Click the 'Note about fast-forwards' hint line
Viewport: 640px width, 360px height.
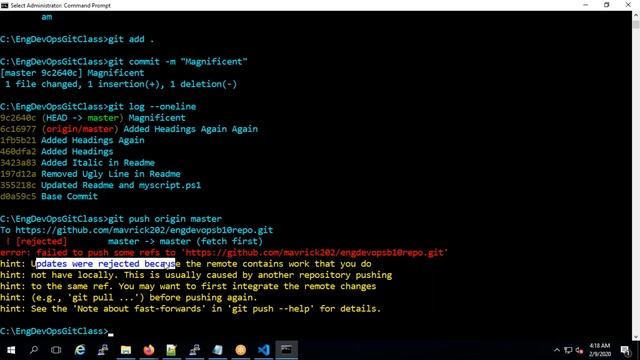(190, 309)
